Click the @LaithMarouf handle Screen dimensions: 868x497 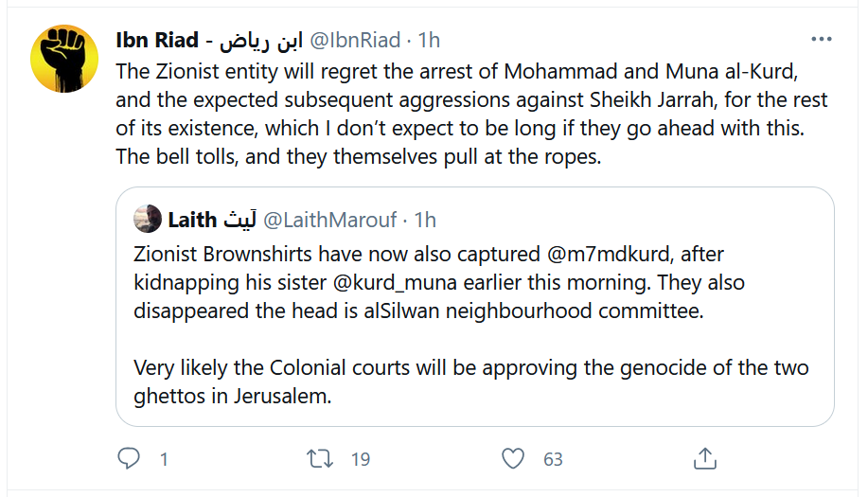click(329, 220)
